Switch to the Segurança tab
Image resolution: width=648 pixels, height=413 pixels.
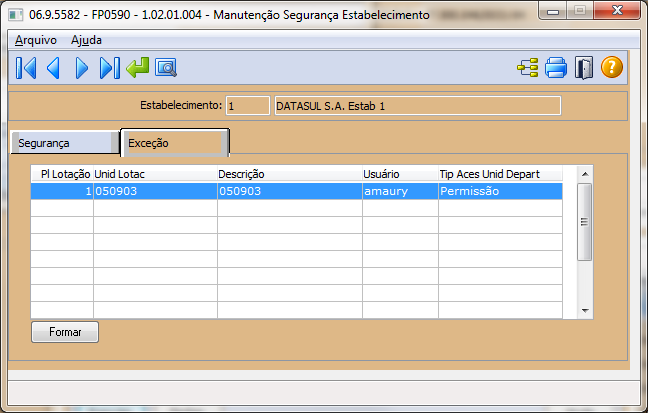click(65, 143)
